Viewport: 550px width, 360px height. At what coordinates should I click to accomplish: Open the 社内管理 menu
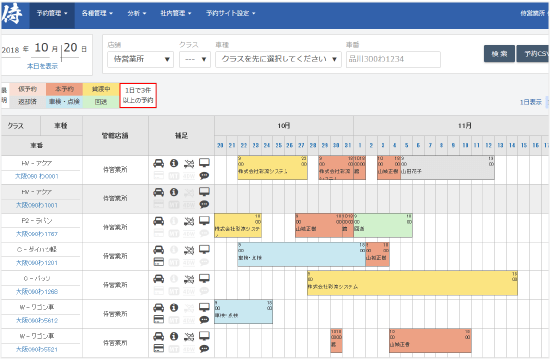point(175,13)
